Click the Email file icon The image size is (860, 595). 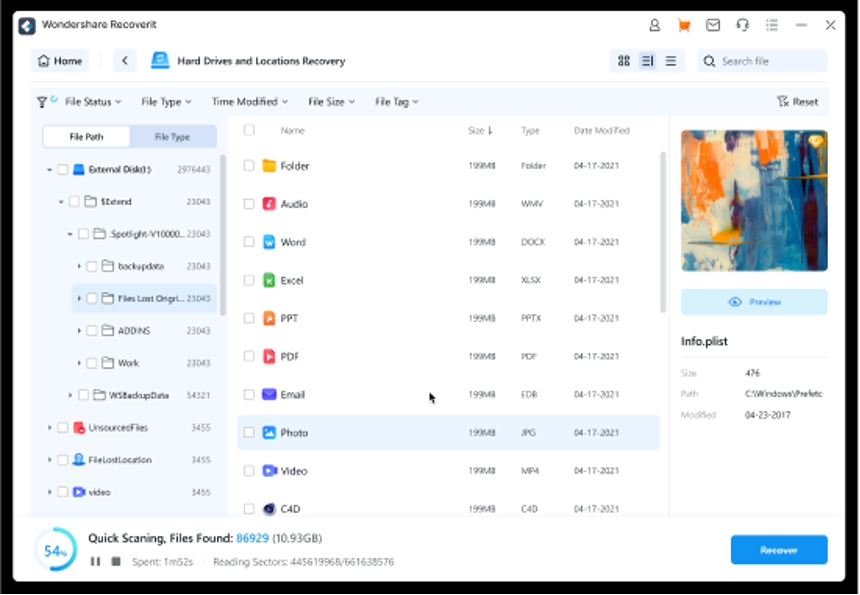[x=269, y=394]
